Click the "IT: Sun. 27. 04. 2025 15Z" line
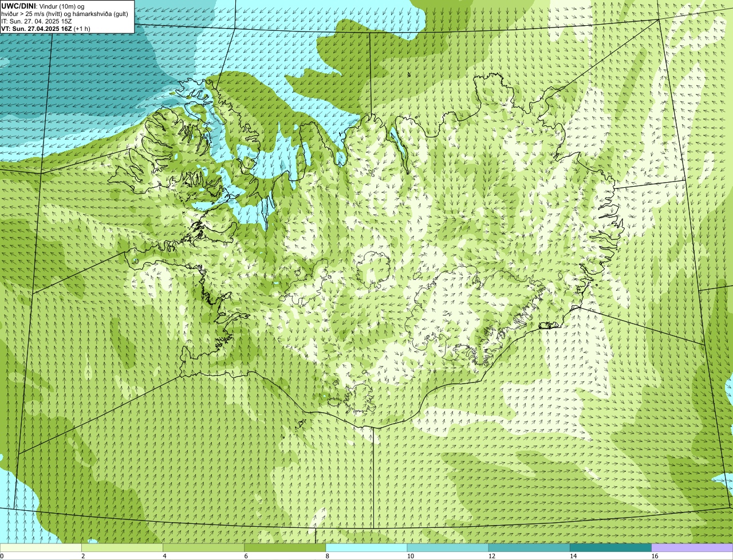The image size is (733, 560). pyautogui.click(x=37, y=21)
